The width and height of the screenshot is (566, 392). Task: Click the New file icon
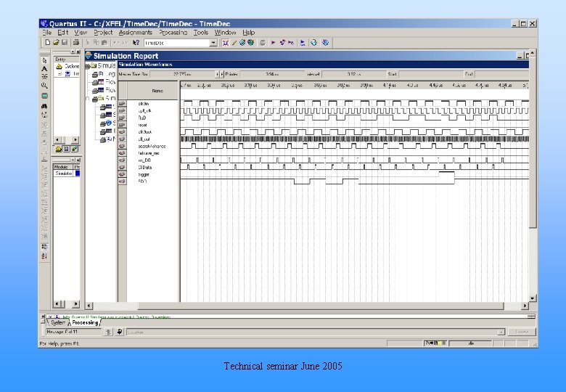click(x=47, y=43)
